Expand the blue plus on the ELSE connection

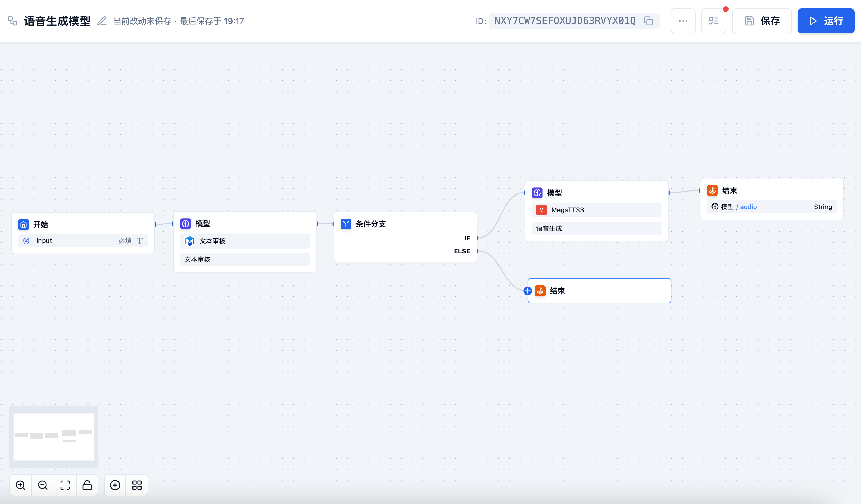(x=527, y=290)
